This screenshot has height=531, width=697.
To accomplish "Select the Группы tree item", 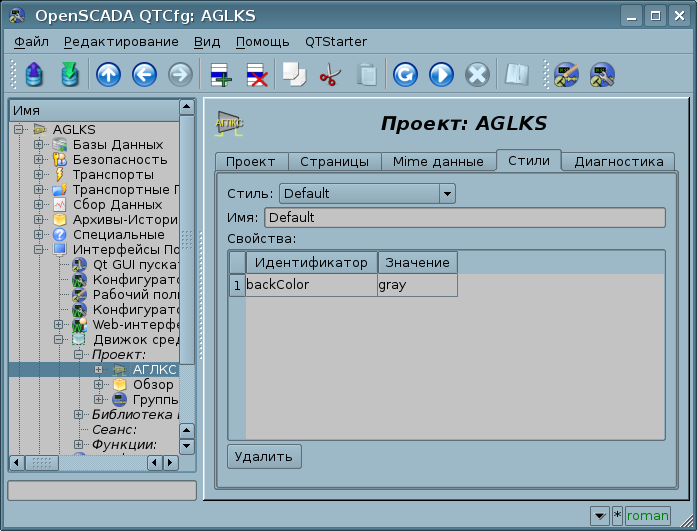I will (x=155, y=399).
